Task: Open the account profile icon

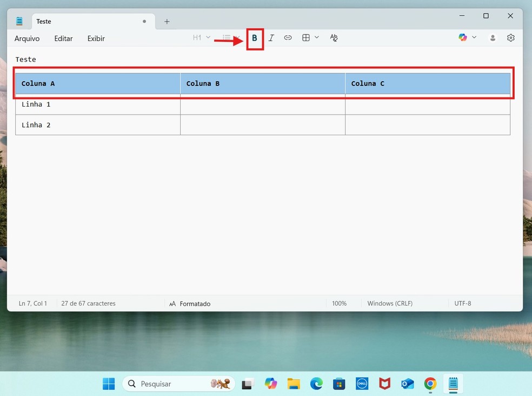Action: tap(493, 38)
